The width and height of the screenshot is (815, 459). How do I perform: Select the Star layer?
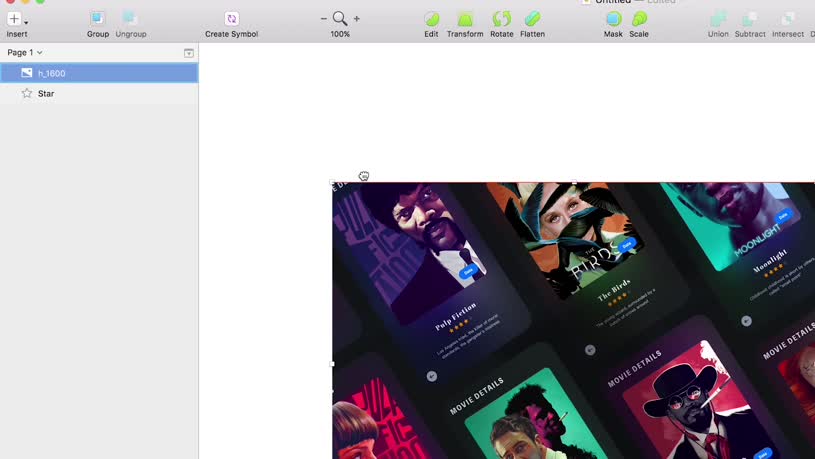(99, 94)
